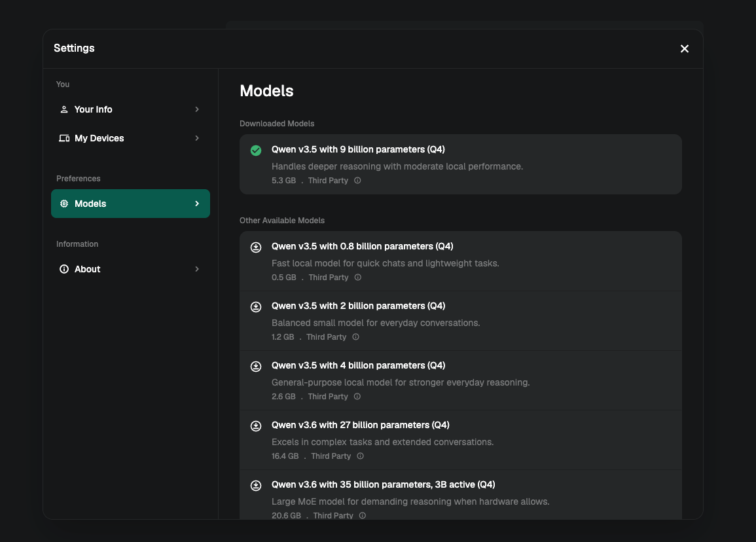This screenshot has height=542, width=756.
Task: Click 'Large MoE model' description
Action: [x=410, y=501]
